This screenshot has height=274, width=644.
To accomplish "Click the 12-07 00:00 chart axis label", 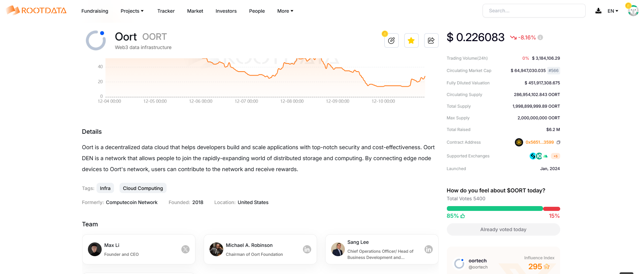I will 246,102.
